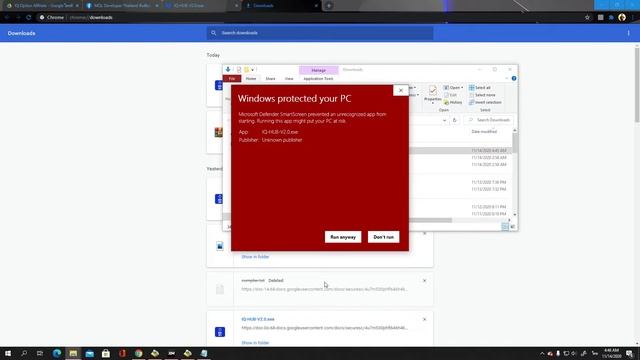Open the Windows Start menu
This screenshot has height=360, width=640.
pyautogui.click(x=8, y=353)
